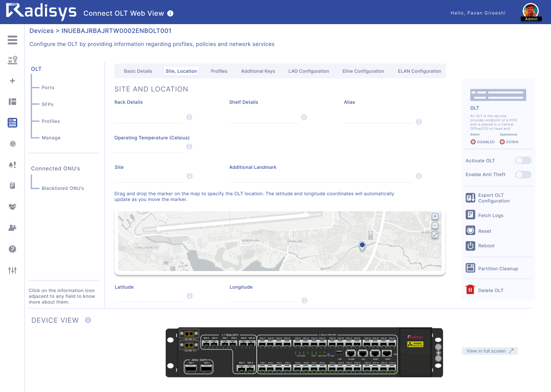Enable the Anti Theft toggle
The image size is (551, 392).
tap(523, 174)
